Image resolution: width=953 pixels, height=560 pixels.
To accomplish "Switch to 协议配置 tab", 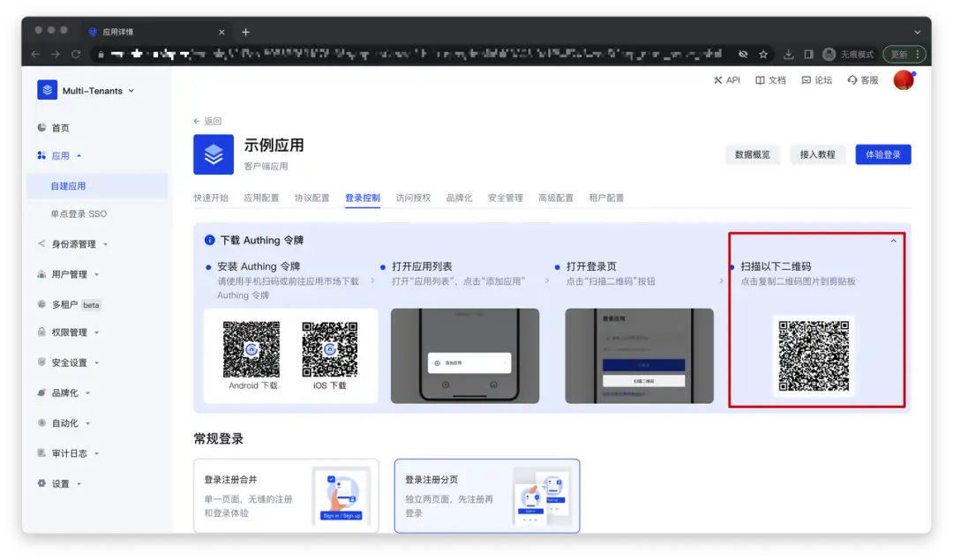I will (x=311, y=198).
